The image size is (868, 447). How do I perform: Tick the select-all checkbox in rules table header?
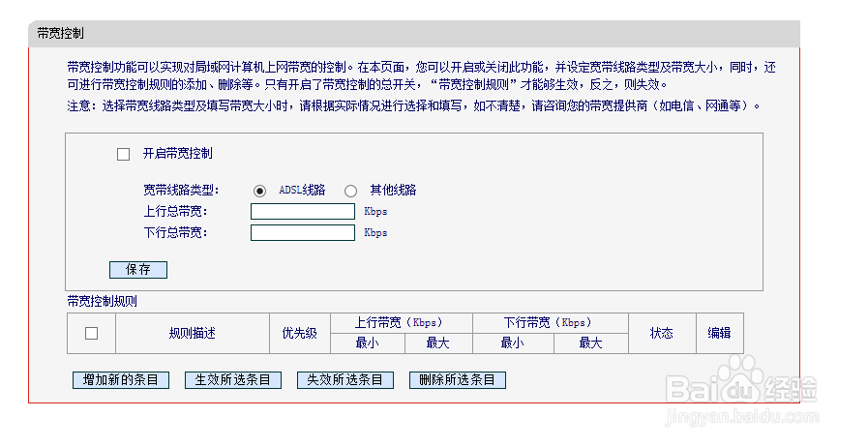tap(91, 333)
